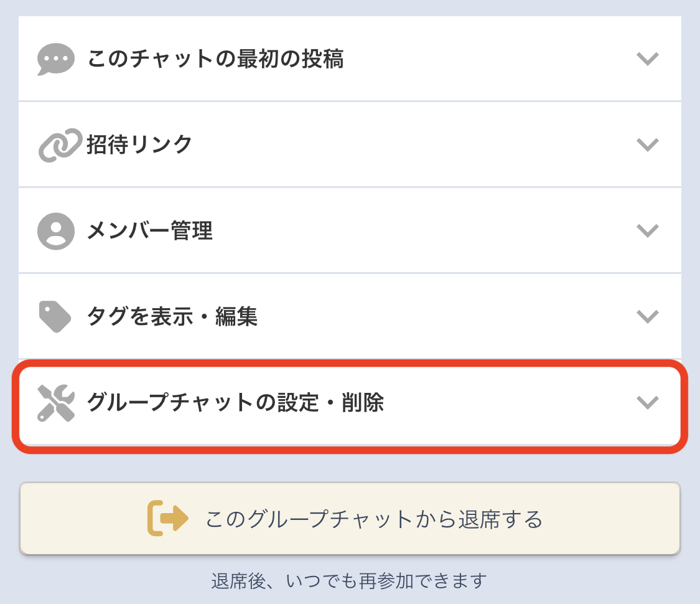Open the このチャットの最初の投稿 menu label
Viewport: 700px width, 604px height.
coord(215,59)
